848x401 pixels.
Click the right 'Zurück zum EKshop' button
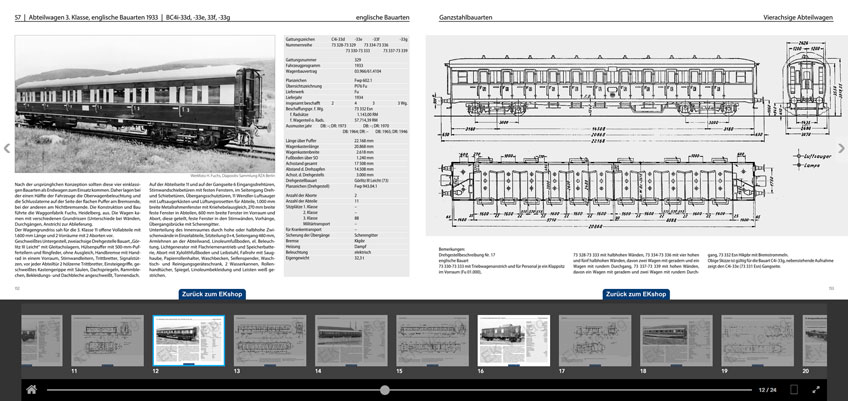[636, 294]
